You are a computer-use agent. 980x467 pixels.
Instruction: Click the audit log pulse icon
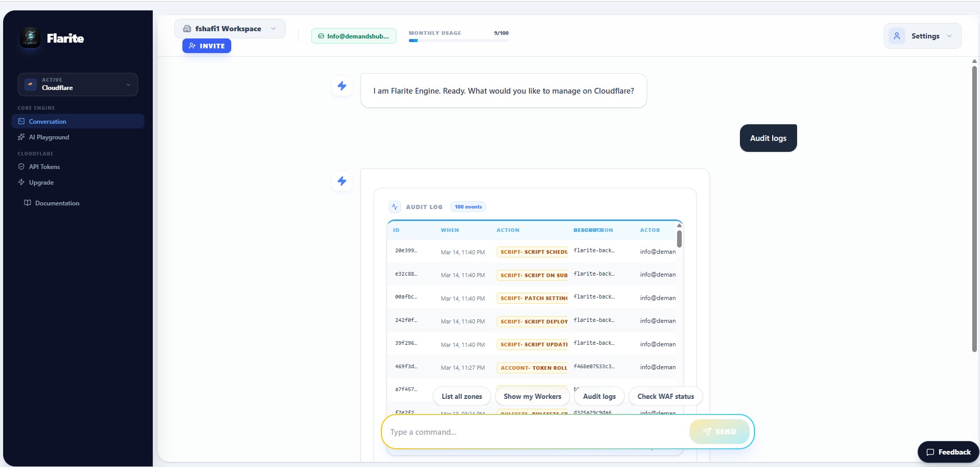395,207
